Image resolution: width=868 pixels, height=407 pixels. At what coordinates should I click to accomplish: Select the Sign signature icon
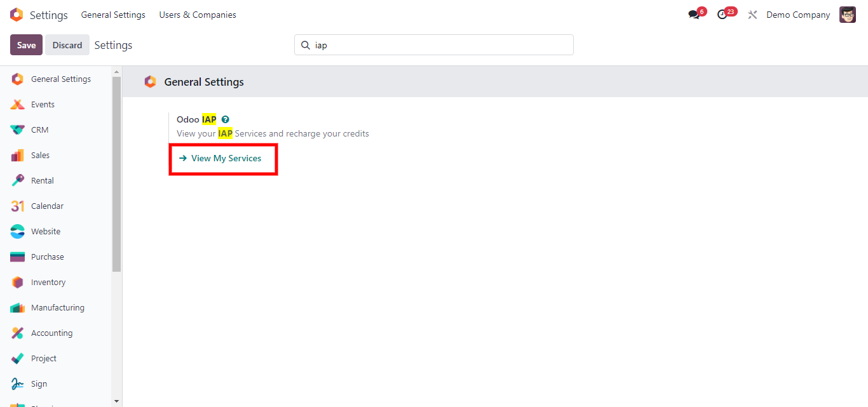tap(18, 384)
